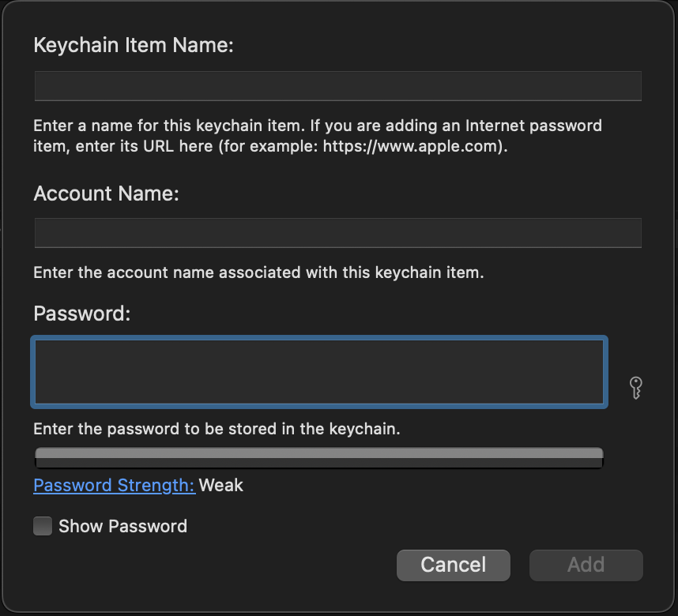
Task: Click the "Show Password" label text
Action: click(122, 527)
